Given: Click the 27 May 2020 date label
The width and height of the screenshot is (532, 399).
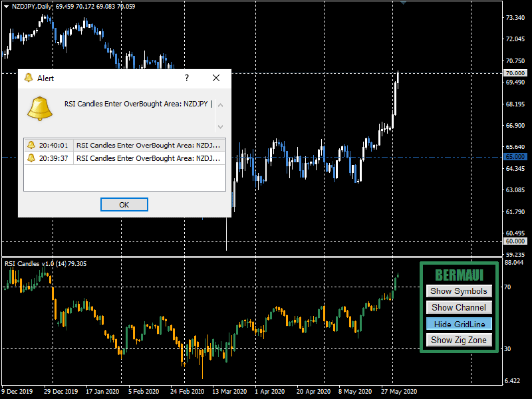Looking at the screenshot, I should [398, 391].
